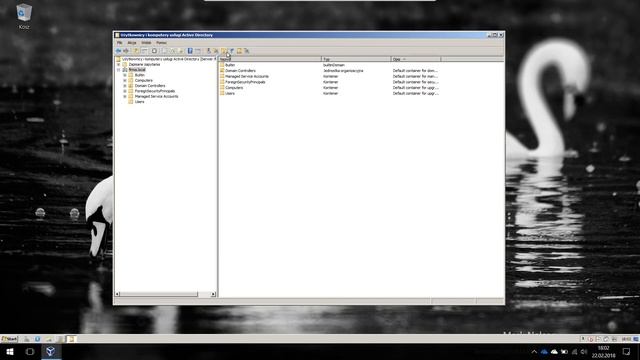
Task: Expand Managed Service Accounts tree node
Action: (125, 96)
